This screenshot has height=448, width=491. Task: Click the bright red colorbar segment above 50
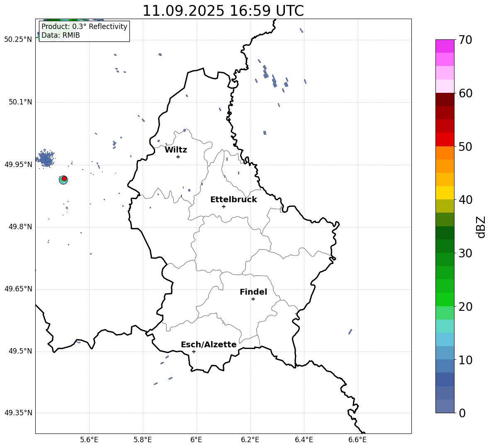tap(445, 140)
